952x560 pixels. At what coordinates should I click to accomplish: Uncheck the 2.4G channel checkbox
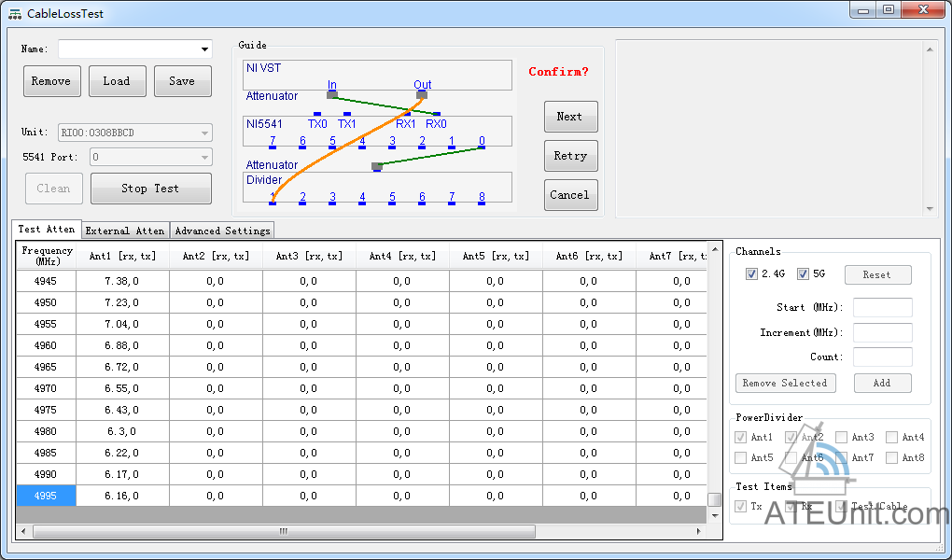(751, 274)
